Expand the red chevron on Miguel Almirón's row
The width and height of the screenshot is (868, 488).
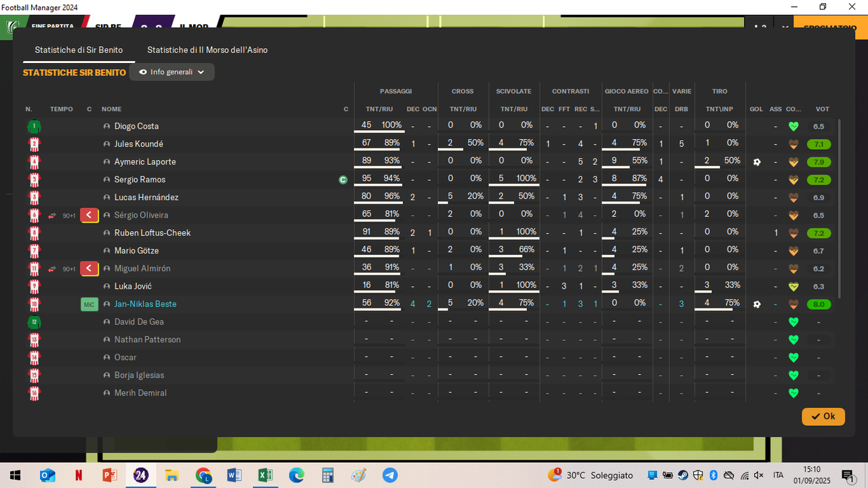(90, 269)
